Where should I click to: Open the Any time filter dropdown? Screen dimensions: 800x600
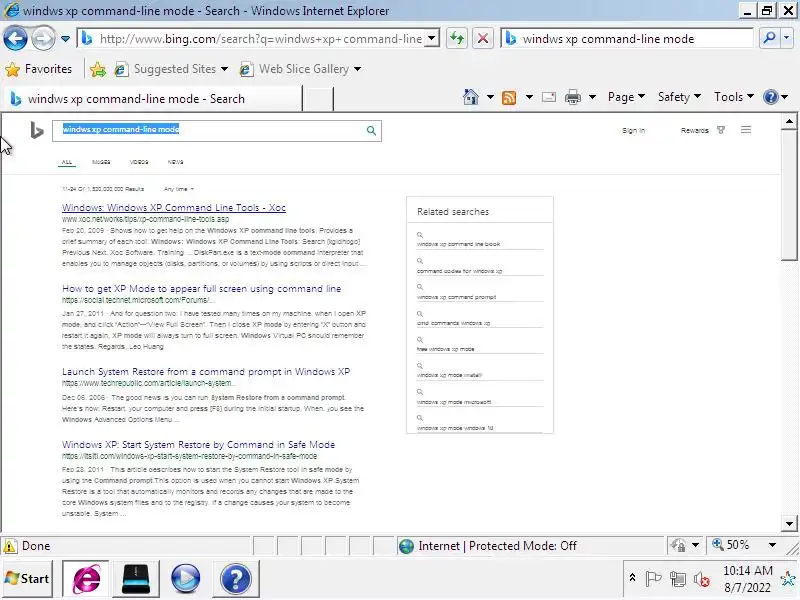click(x=179, y=189)
